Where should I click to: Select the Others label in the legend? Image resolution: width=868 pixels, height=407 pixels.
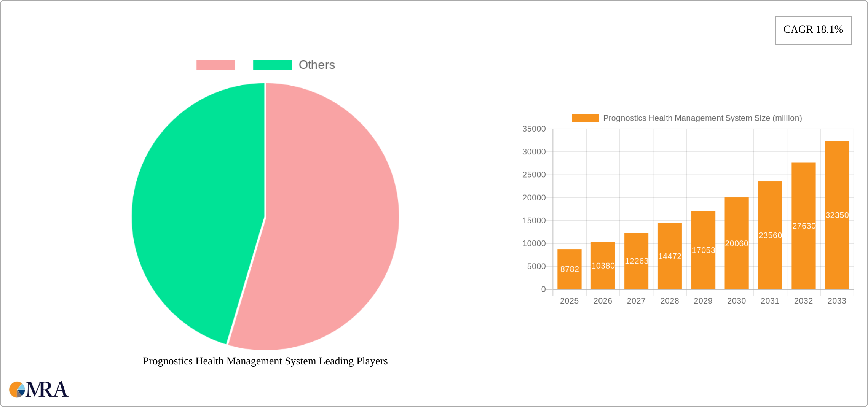317,65
